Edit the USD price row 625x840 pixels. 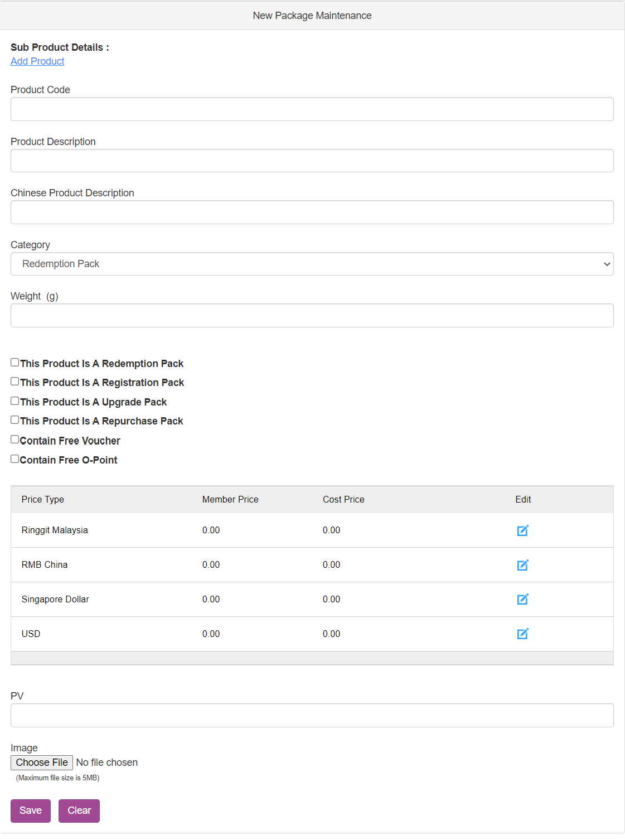[x=522, y=634]
